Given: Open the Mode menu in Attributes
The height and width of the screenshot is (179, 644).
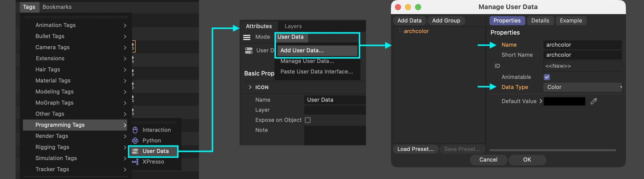Looking at the screenshot, I should click(x=262, y=37).
